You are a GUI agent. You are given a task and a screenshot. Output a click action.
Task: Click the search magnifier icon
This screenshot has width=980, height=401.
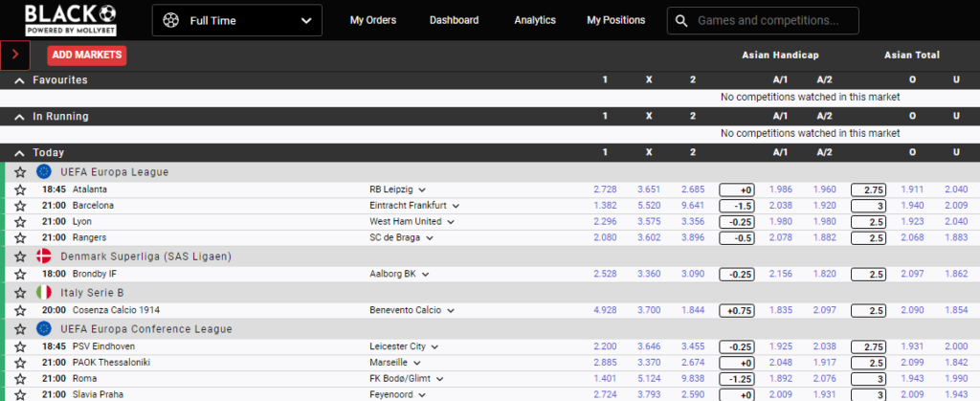pyautogui.click(x=681, y=21)
